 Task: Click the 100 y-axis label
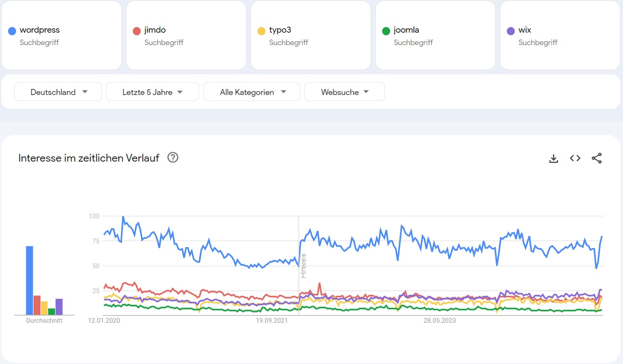[x=94, y=216]
